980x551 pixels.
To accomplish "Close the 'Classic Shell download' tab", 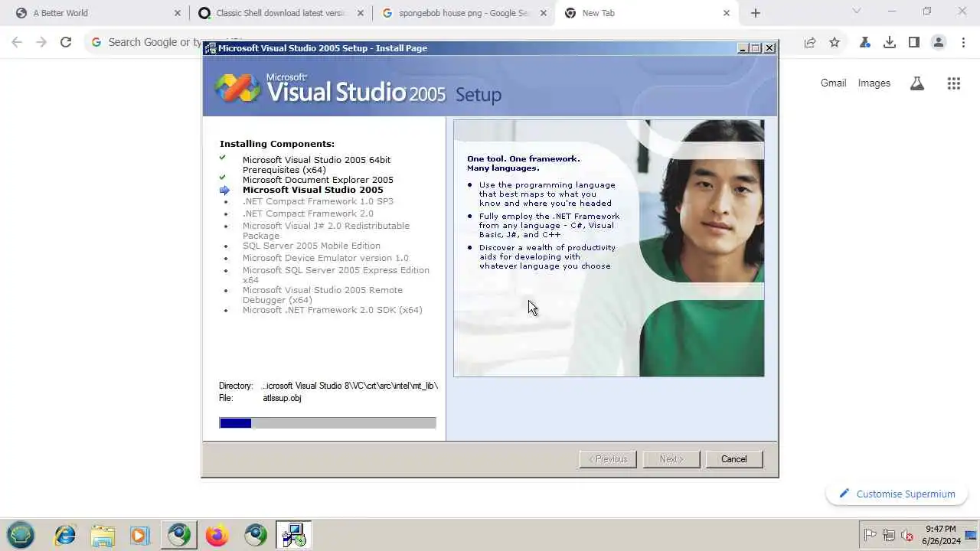I will click(361, 13).
